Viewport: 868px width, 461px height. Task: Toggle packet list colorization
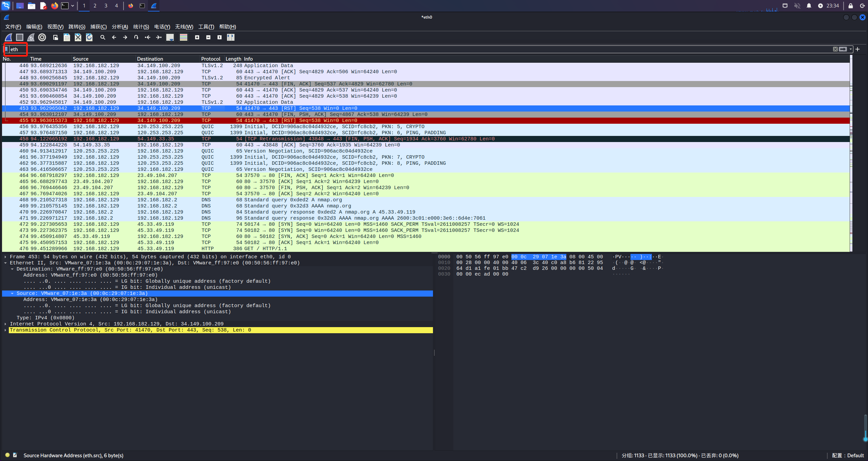(x=184, y=37)
